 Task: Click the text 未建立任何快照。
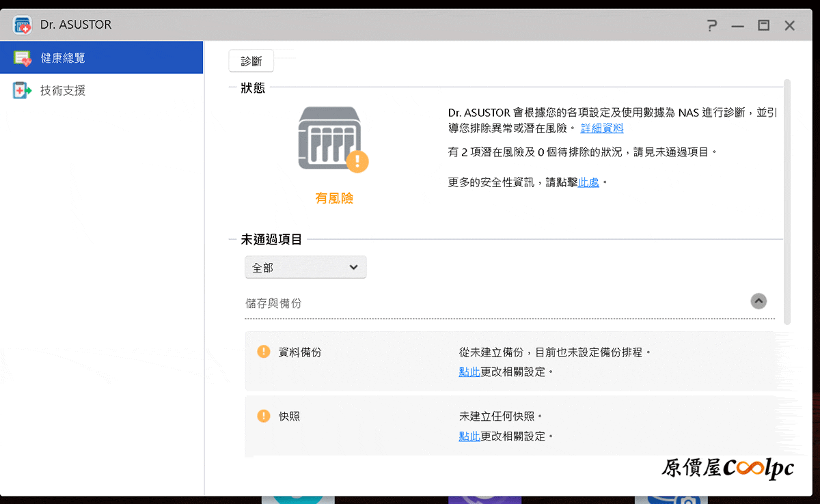click(501, 416)
